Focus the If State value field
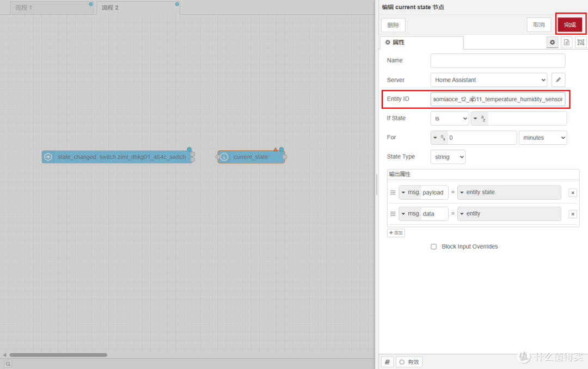The image size is (588, 369). point(527,119)
